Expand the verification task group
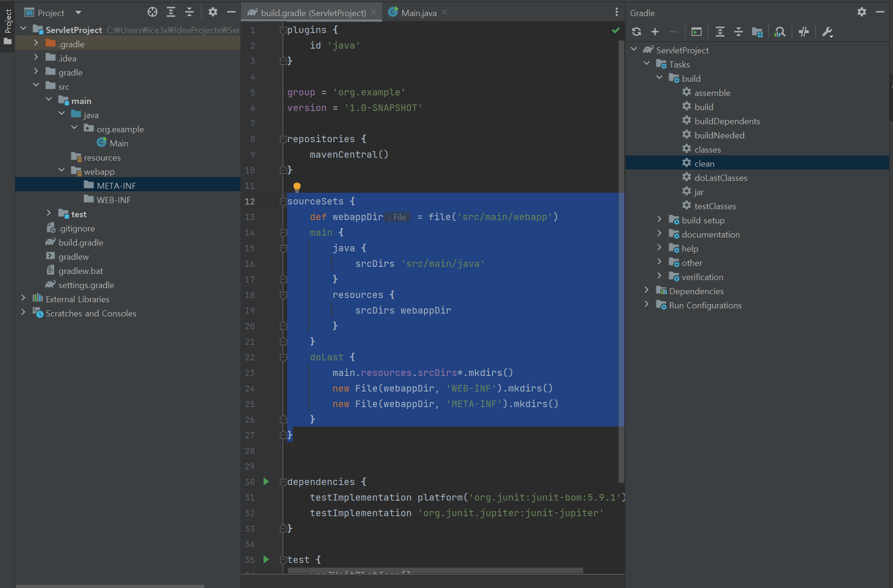This screenshot has height=588, width=893. pyautogui.click(x=659, y=276)
